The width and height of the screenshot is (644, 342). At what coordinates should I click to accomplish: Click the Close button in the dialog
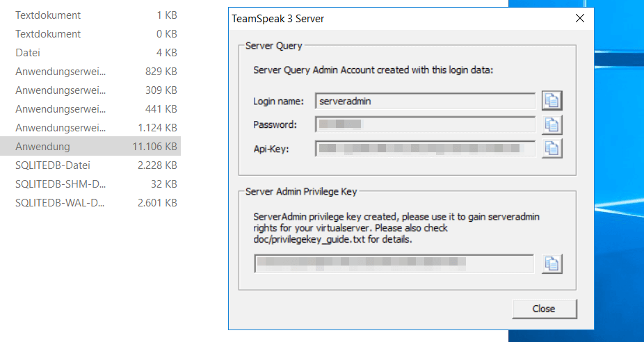point(544,309)
